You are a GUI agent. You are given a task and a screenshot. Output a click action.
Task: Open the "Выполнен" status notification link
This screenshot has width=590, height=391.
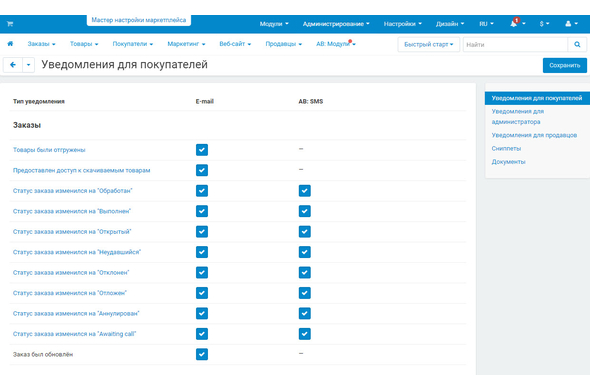[71, 211]
